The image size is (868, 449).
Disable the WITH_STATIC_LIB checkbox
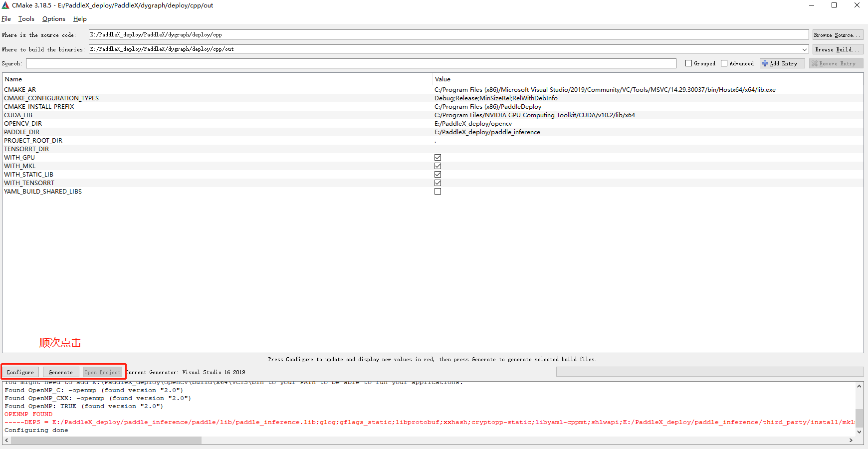[x=437, y=175]
